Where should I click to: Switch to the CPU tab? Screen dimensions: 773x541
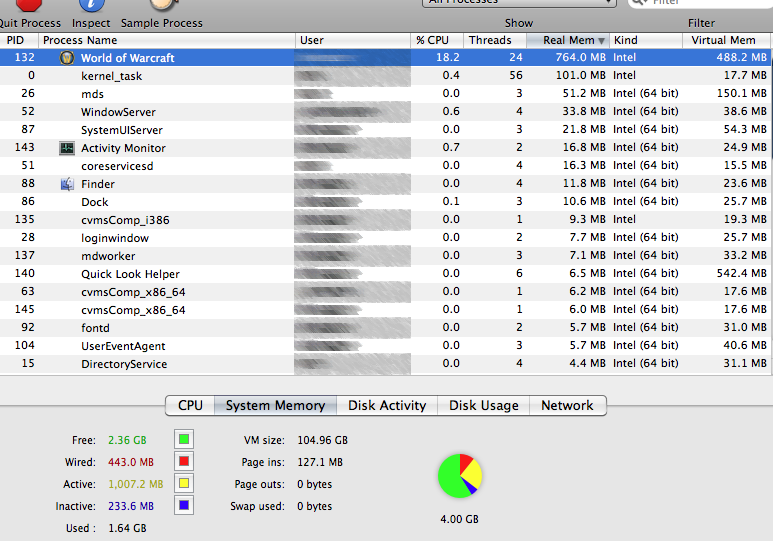tap(190, 405)
